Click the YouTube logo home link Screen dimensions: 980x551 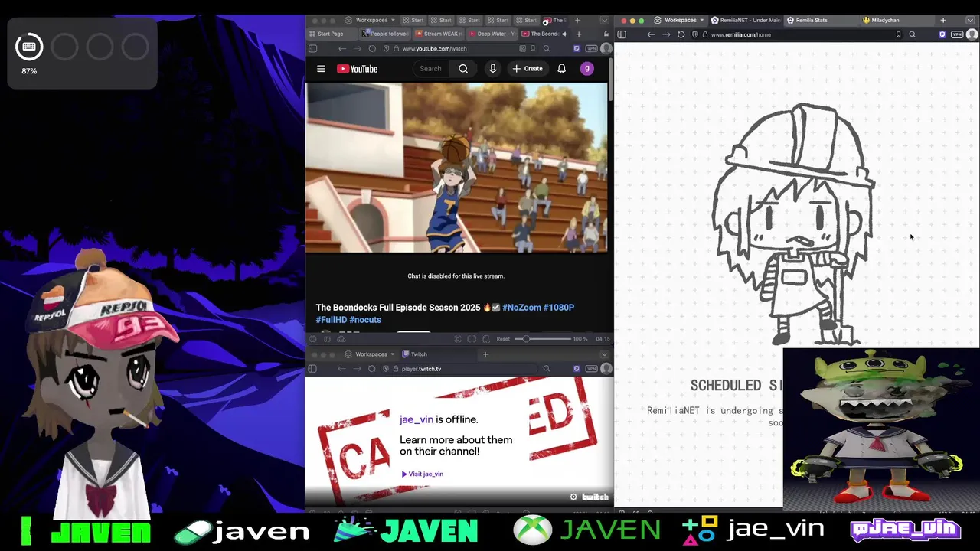(x=357, y=69)
